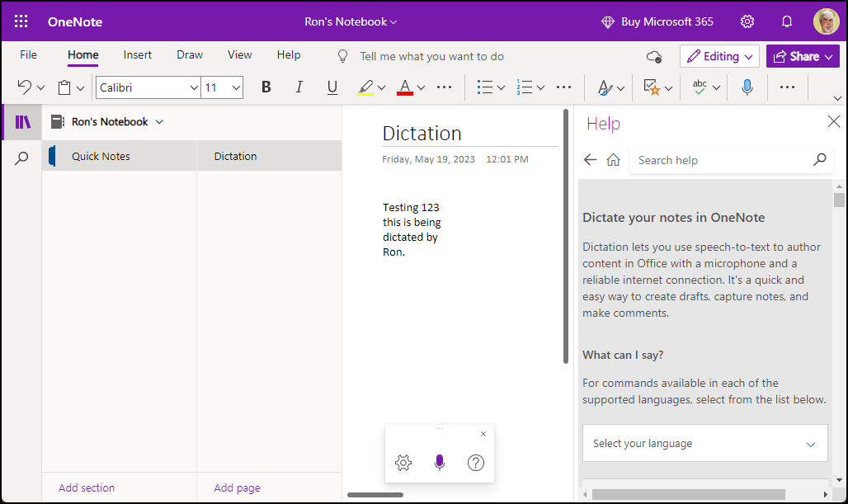
Task: Open Ron's Notebook title dropdown
Action: [351, 21]
